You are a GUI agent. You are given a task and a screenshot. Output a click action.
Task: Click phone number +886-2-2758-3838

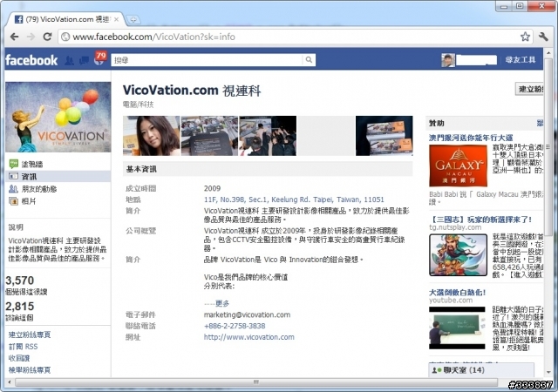click(x=235, y=326)
